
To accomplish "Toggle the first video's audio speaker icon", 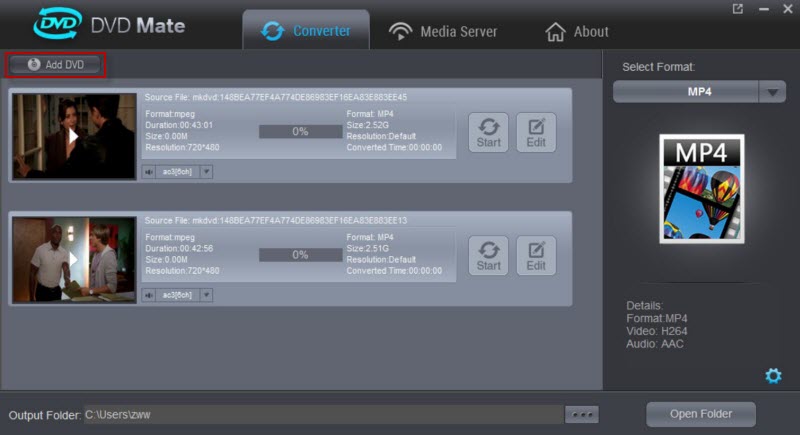I will 149,172.
